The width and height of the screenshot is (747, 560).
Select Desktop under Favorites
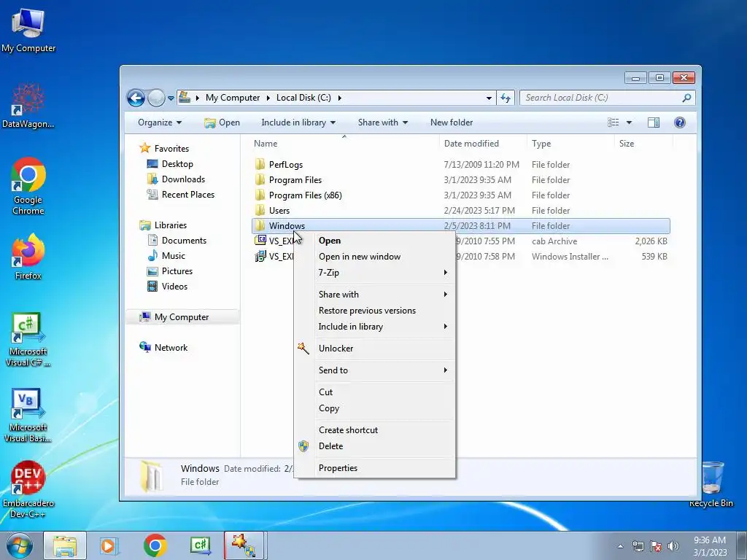[x=177, y=164]
